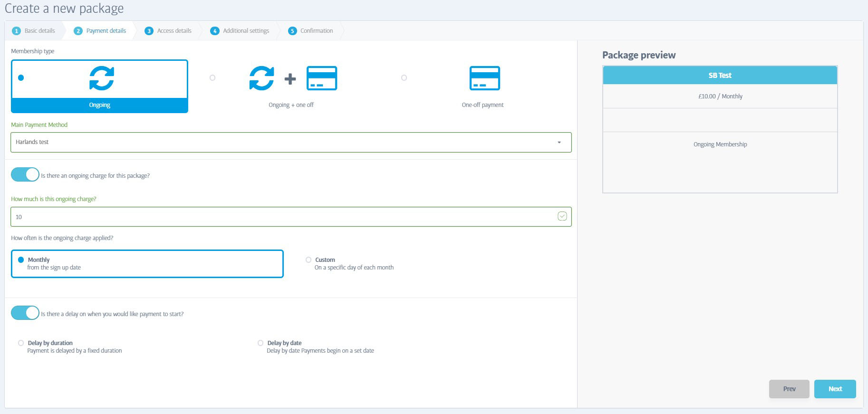Click the One-off payment label
This screenshot has width=868, height=414.
(x=482, y=105)
